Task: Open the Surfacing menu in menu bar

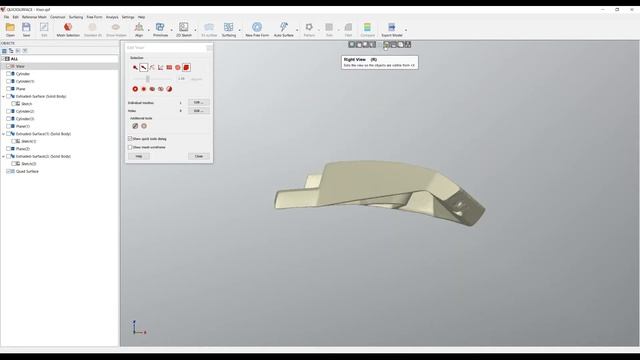Action: 76,17
